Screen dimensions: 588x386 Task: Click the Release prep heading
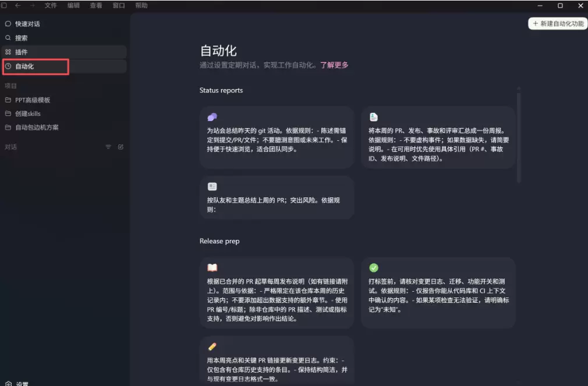(219, 241)
